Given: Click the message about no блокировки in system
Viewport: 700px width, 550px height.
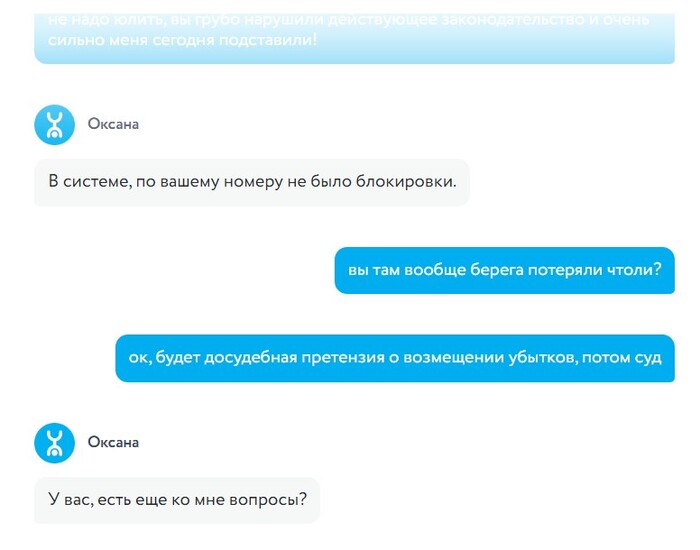Looking at the screenshot, I should click(252, 182).
